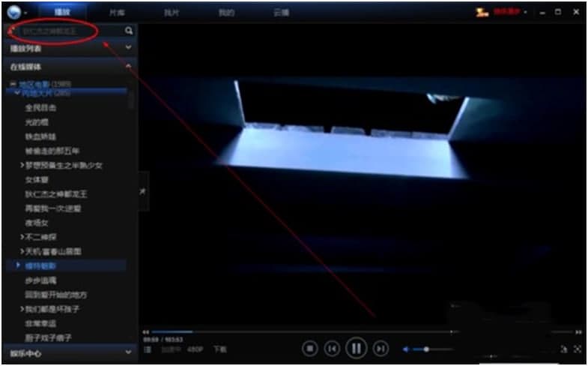Expand the 不二神探 tree item

(22, 237)
